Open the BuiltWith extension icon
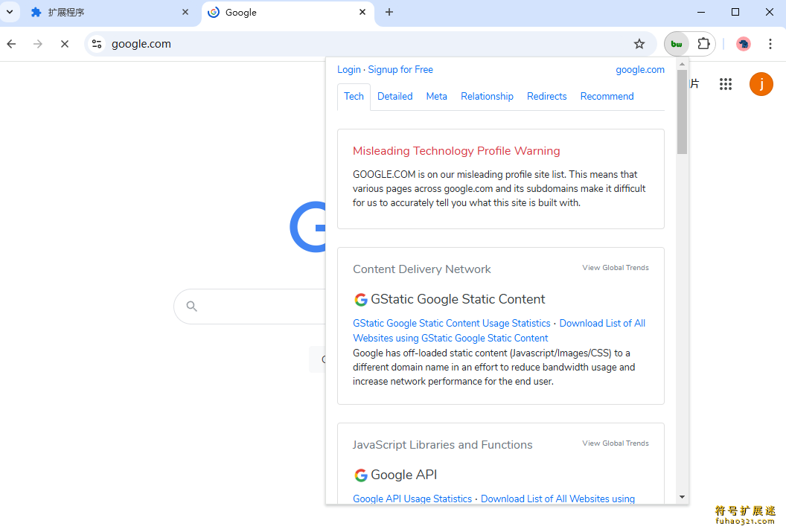This screenshot has height=532, width=786. (x=677, y=44)
